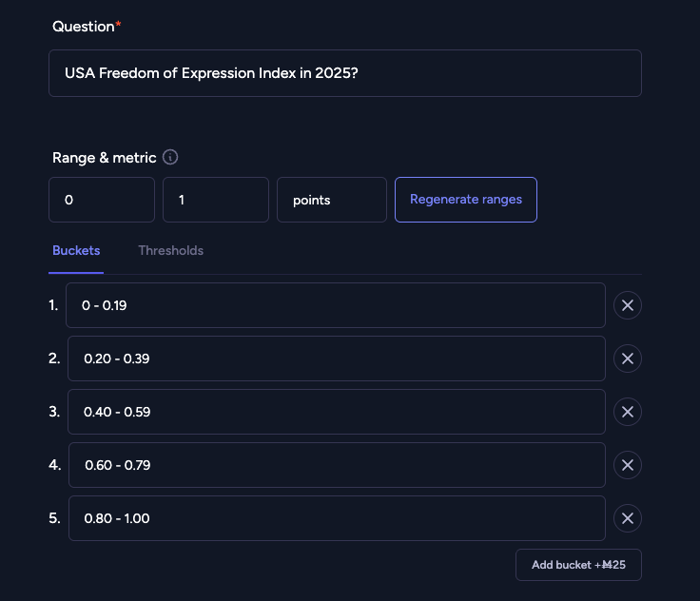The width and height of the screenshot is (700, 601).
Task: Click Regenerate ranges button
Action: tap(466, 200)
